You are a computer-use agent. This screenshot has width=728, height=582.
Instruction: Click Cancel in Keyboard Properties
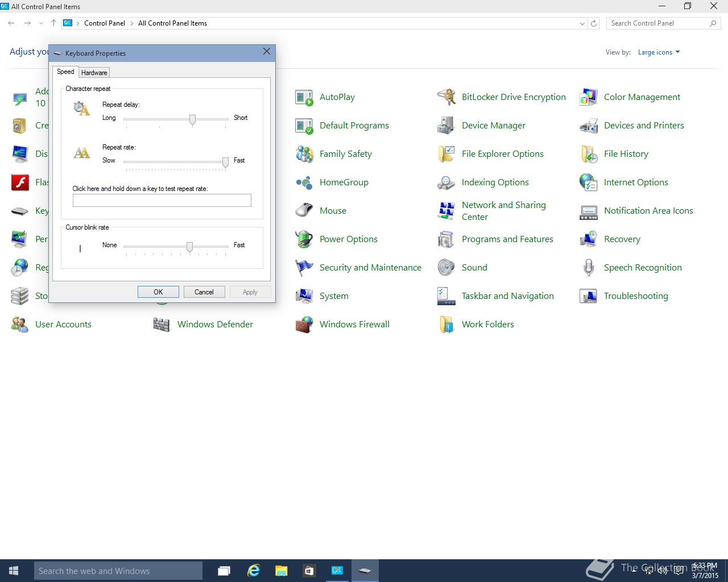(x=204, y=292)
